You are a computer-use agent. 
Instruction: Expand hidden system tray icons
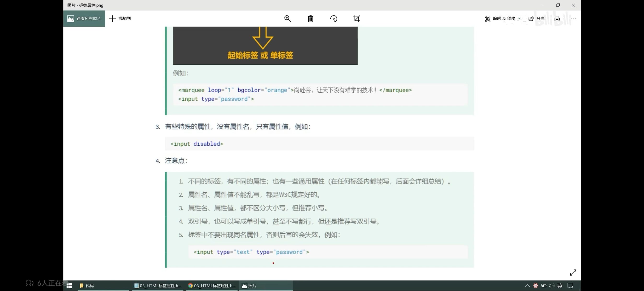527,285
